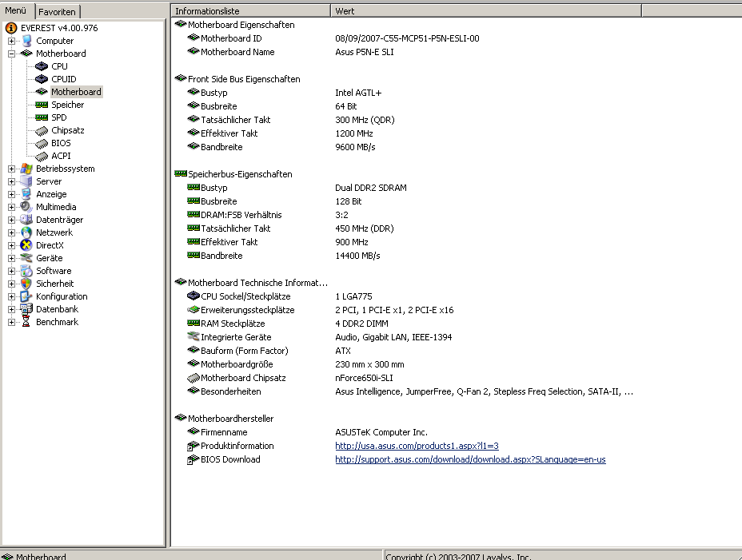Image resolution: width=742 pixels, height=560 pixels.
Task: Open the support.asus.com BIOS download link
Action: click(470, 459)
